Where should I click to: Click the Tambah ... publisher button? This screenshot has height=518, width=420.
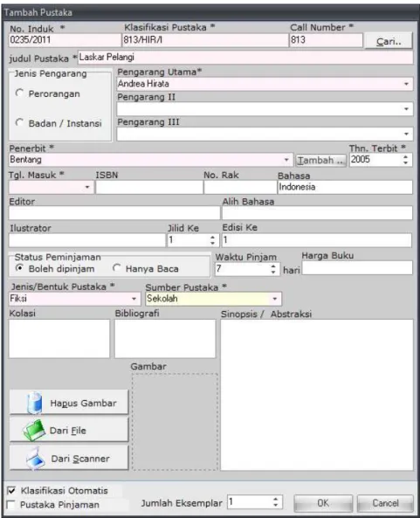coord(321,161)
